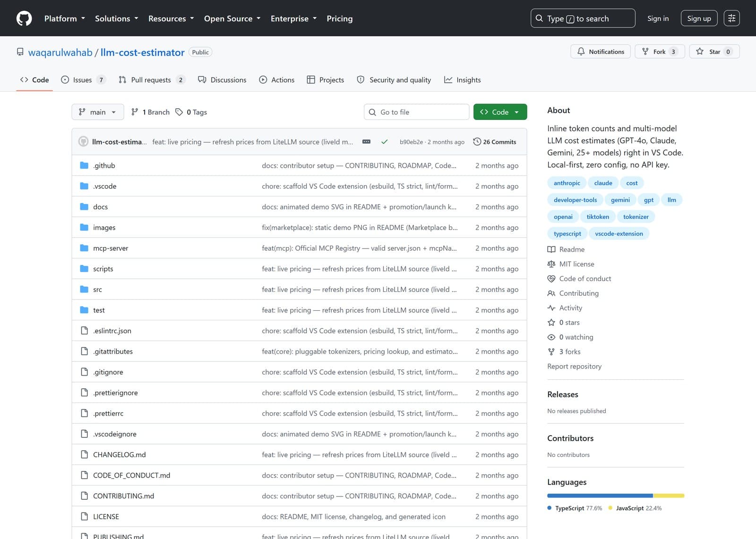Open the waqarulwahab profile link
Viewport: 756px width, 539px height.
point(60,52)
